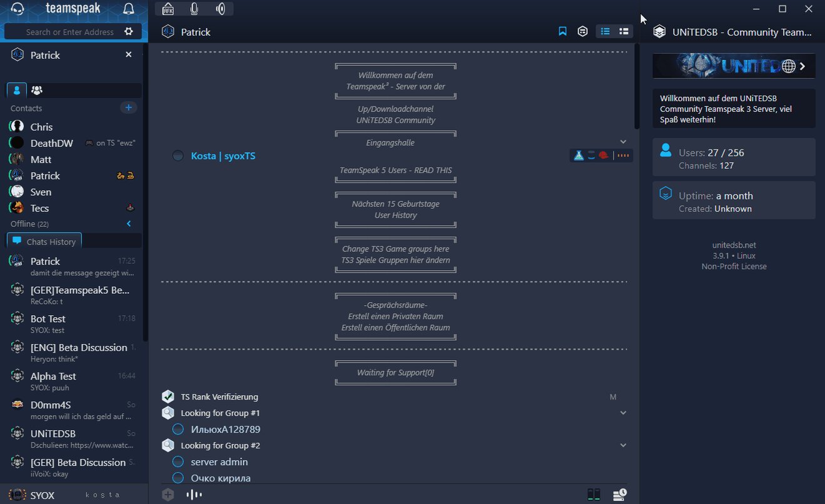Switch to detailed list view
The image size is (825, 504).
pos(604,31)
